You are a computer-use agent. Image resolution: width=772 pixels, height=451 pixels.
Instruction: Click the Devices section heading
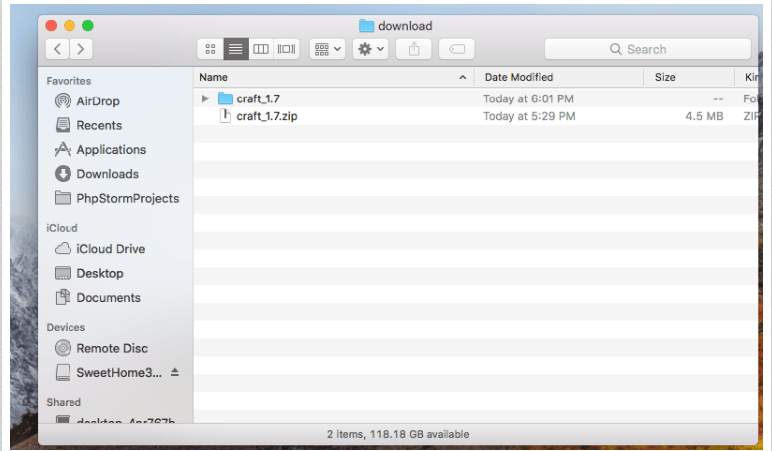[x=65, y=327]
